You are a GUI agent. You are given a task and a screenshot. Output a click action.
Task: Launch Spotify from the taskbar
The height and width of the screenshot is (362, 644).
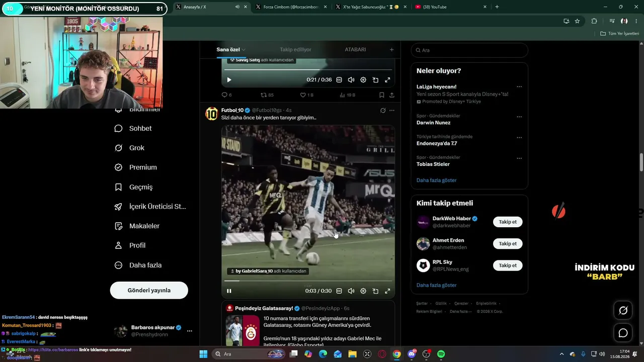[x=441, y=354]
